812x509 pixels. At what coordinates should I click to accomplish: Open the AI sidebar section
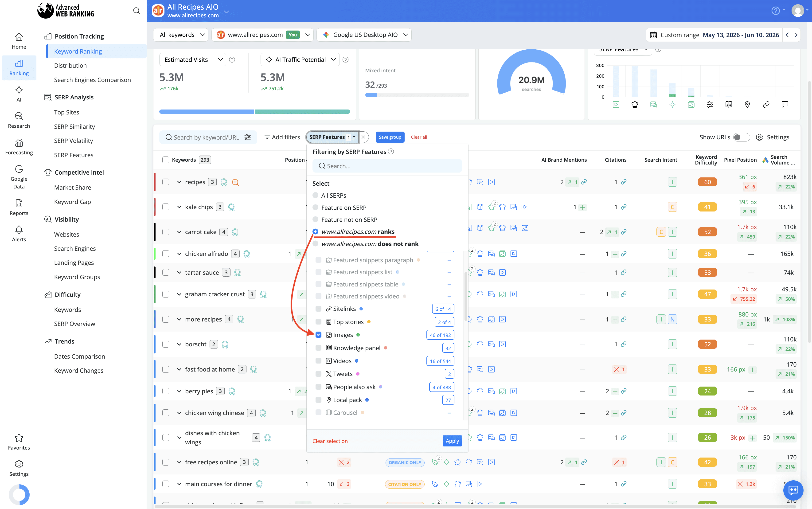[19, 94]
